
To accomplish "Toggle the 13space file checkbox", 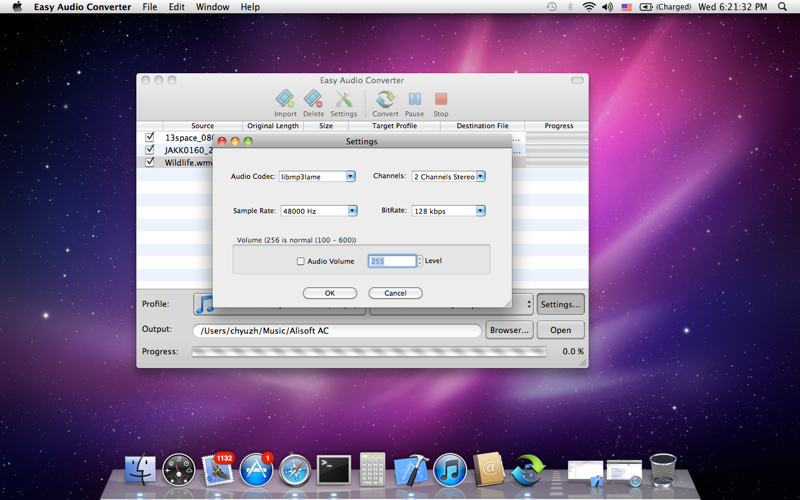I will coord(150,137).
